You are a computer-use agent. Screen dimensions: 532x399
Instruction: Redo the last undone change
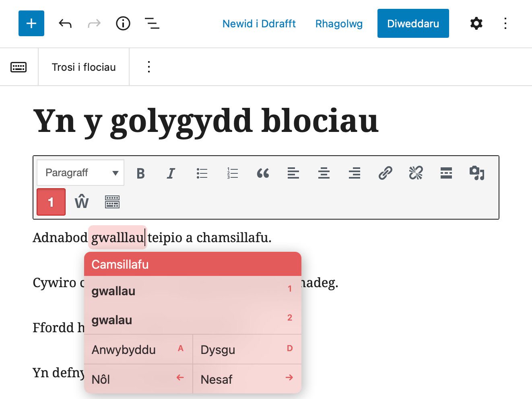click(94, 24)
